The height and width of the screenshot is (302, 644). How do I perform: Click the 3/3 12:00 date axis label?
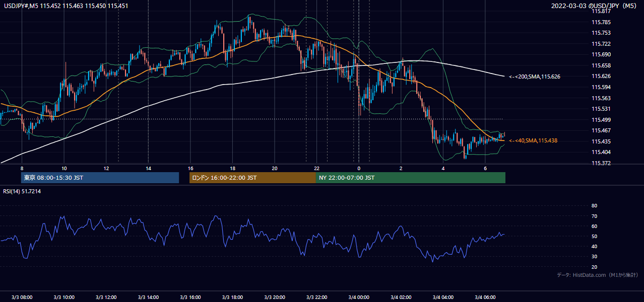click(106, 297)
